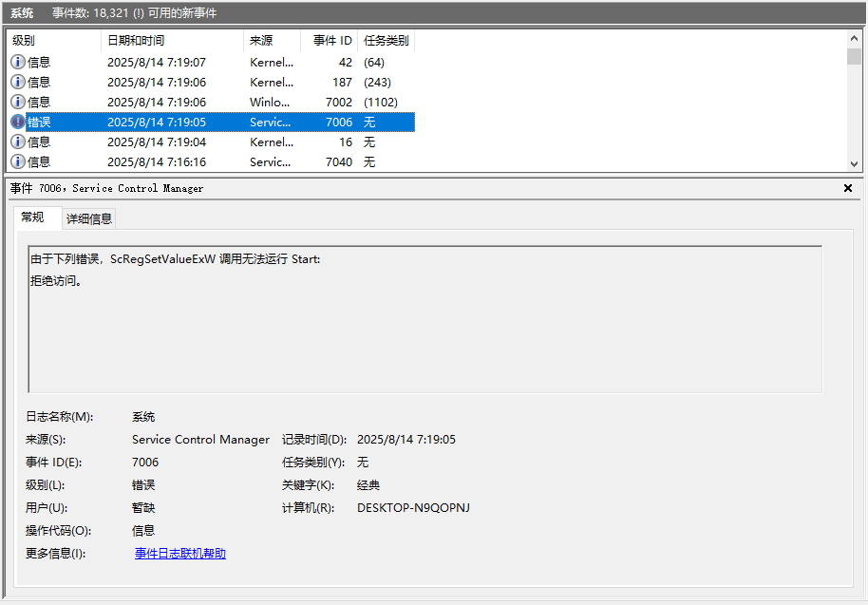Click the info icon of event 16
Viewport: 868px width, 605px height.
coord(18,142)
